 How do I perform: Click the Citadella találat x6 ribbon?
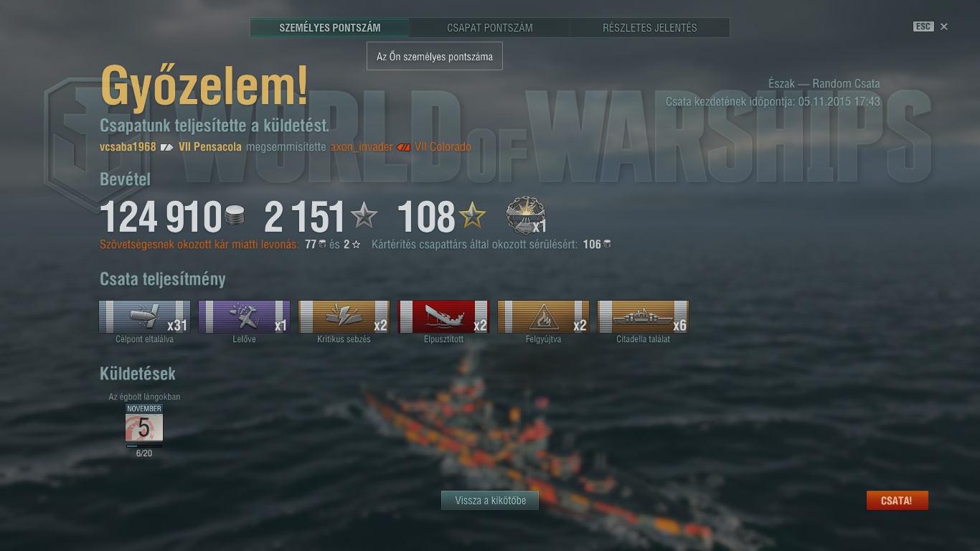(x=643, y=316)
